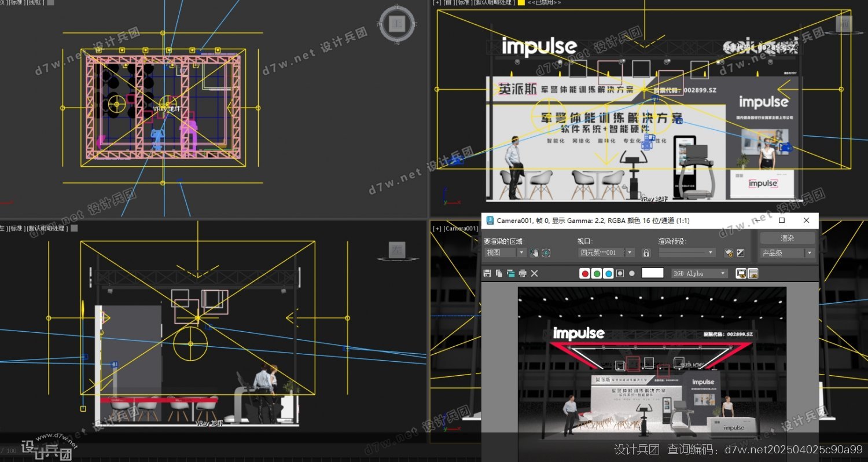868x462 pixels.
Task: Click the ViewCube in the left viewport
Action: pyautogui.click(x=397, y=250)
